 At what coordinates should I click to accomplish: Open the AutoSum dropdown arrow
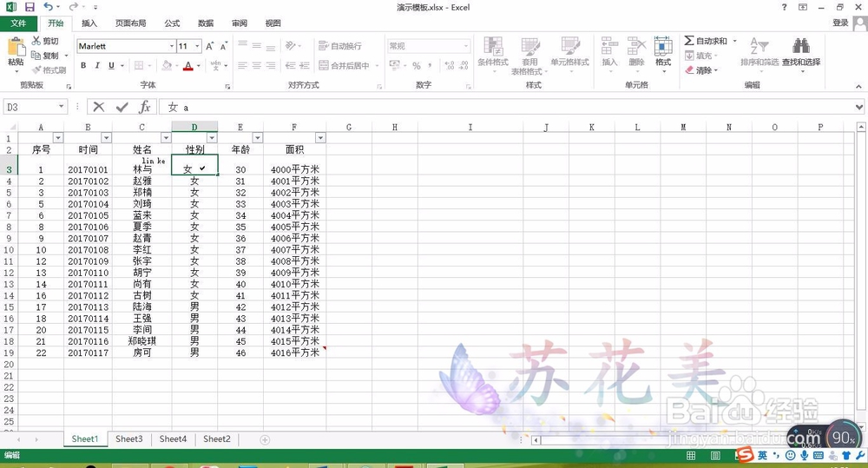point(735,41)
